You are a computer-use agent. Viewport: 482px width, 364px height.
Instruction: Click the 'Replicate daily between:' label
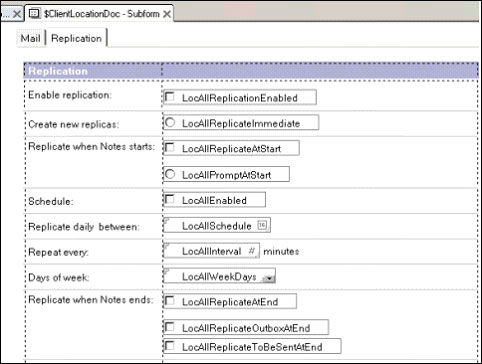84,227
